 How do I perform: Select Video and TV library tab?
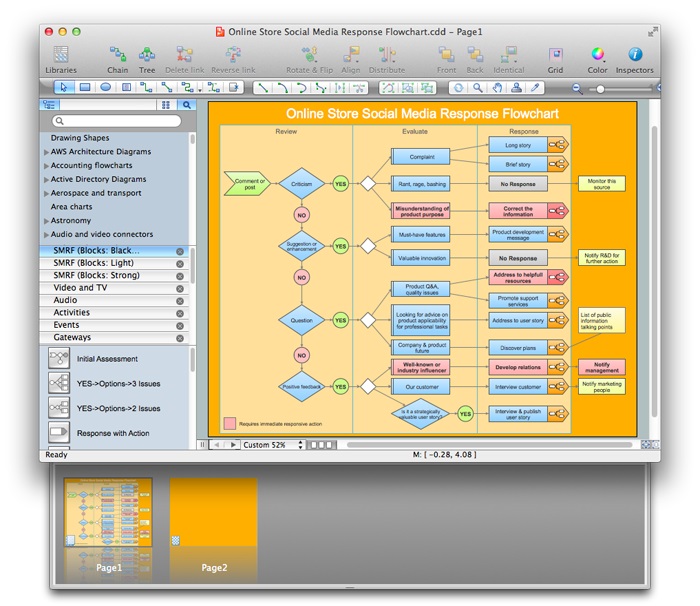pyautogui.click(x=114, y=288)
